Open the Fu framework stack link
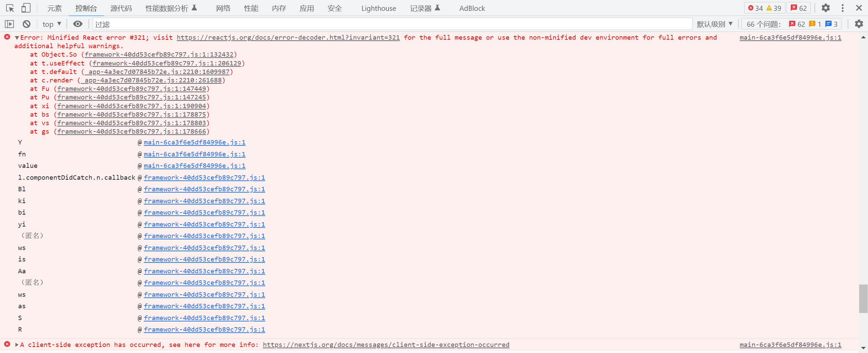Screen dimensions: 868x353 coord(132,89)
